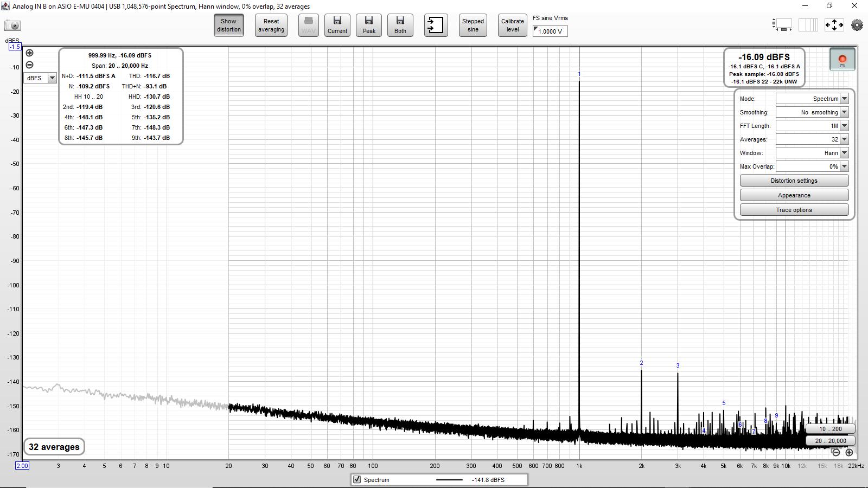Click the 3rd harmonic -120.6 dB value
868x488 pixels.
pos(157,107)
